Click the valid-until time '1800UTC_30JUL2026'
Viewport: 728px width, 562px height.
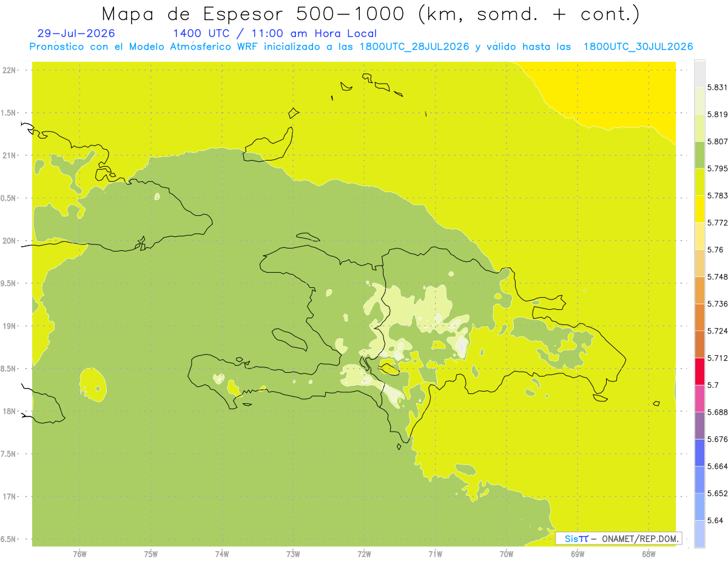coord(638,47)
